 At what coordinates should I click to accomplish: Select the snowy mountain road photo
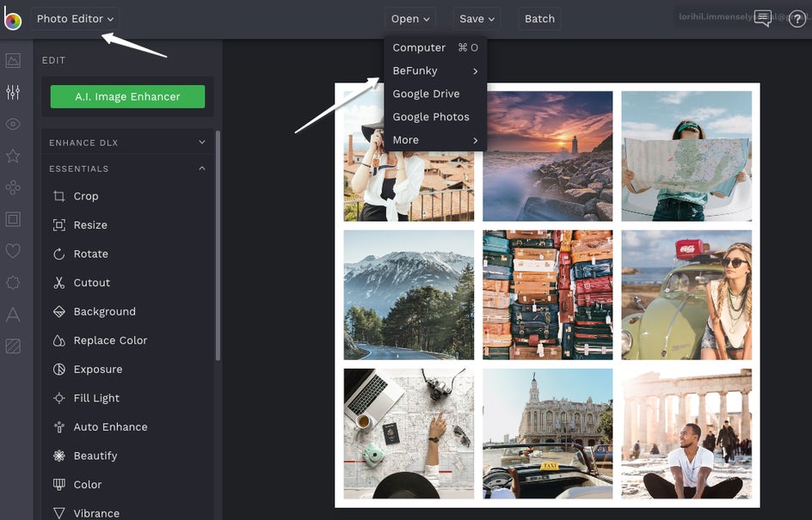(409, 295)
